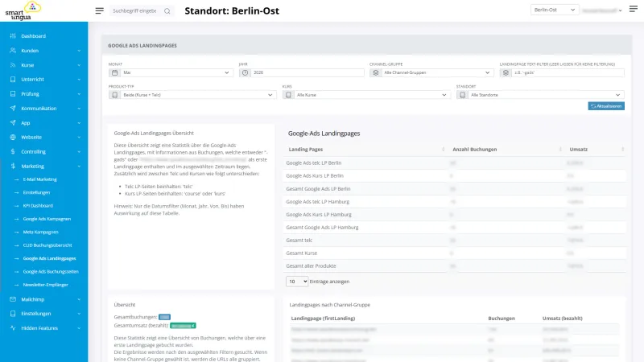Click the Gesamtumsatz green badge

click(x=183, y=326)
